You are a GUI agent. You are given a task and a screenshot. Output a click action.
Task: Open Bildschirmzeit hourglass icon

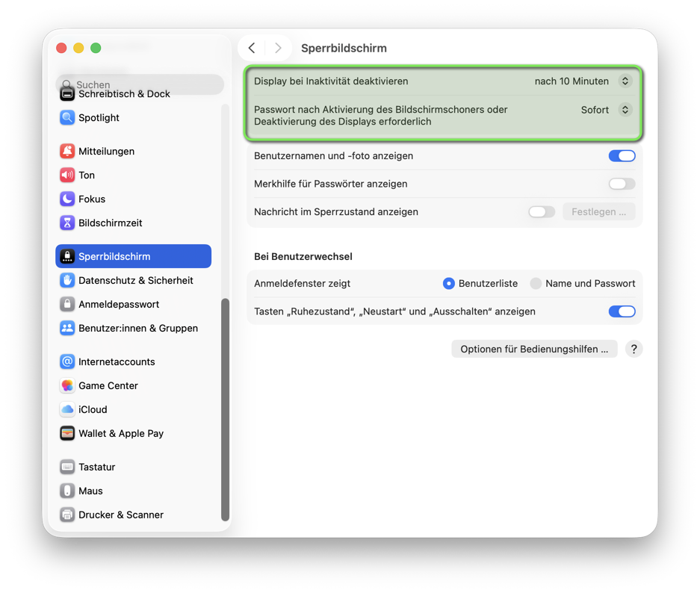[x=67, y=223]
